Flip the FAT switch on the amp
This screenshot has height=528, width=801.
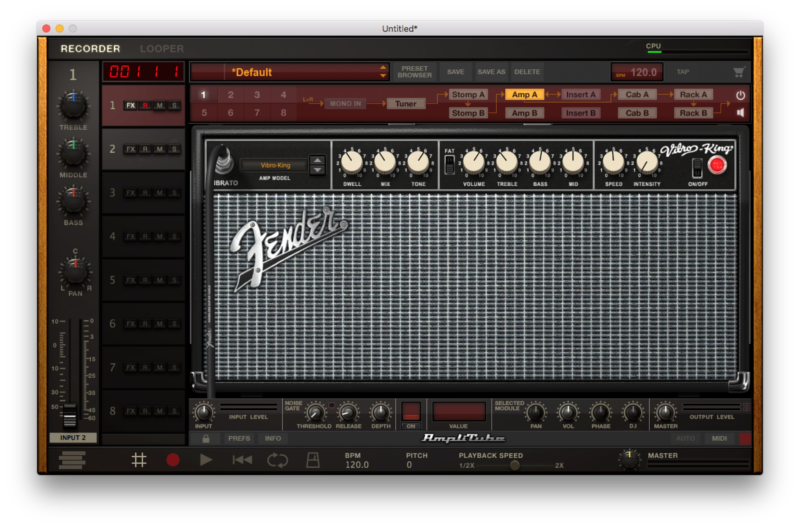coord(450,164)
